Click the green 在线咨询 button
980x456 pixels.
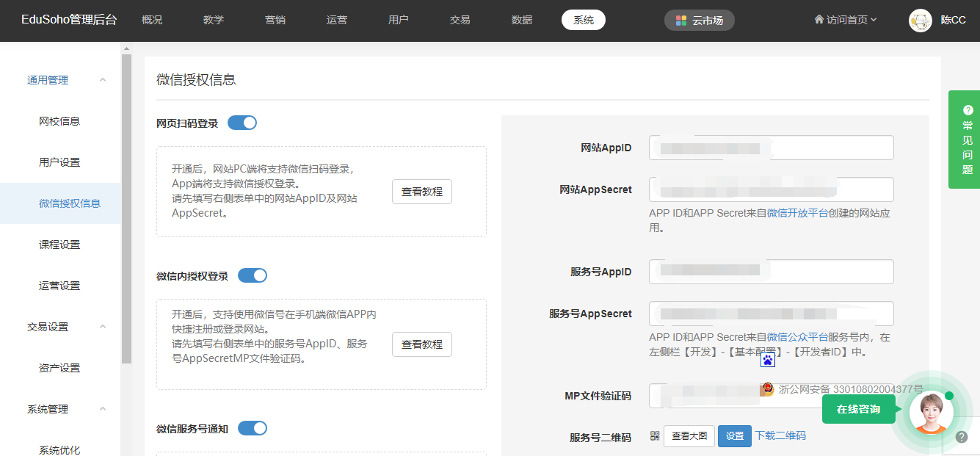(859, 409)
